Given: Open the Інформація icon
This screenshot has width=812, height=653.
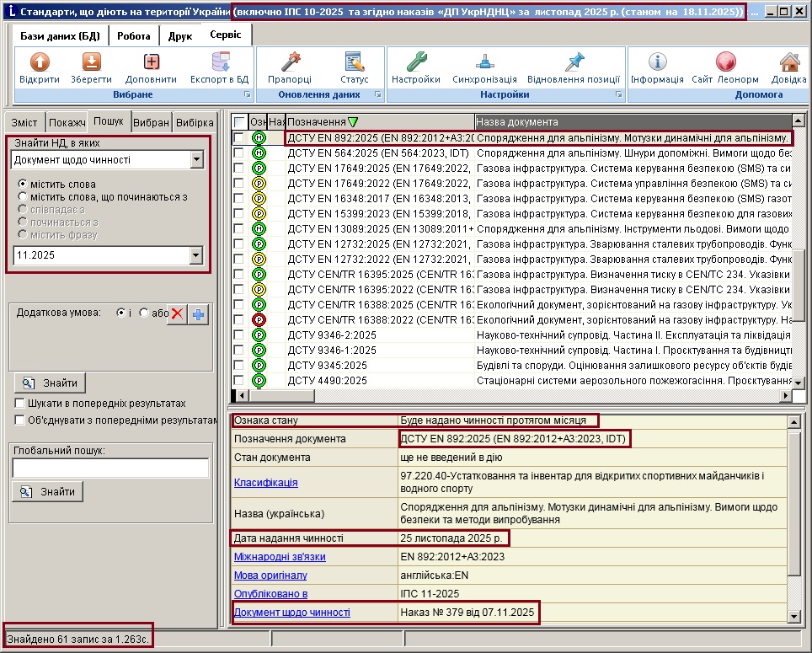Looking at the screenshot, I should coord(657,62).
